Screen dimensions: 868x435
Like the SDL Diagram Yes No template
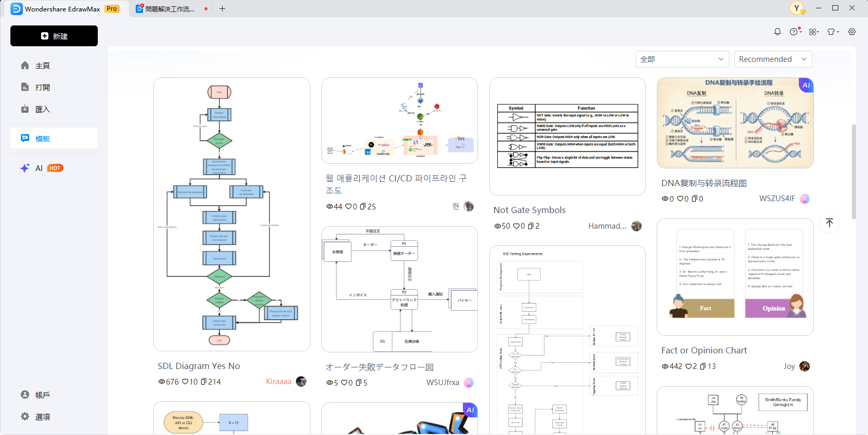tap(185, 382)
